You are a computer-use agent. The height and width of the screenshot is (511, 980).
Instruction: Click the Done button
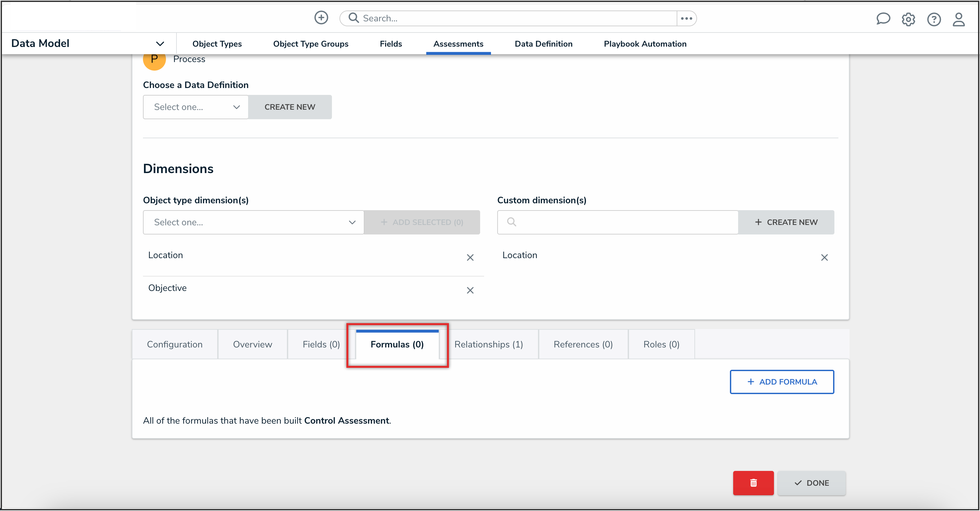click(x=811, y=482)
